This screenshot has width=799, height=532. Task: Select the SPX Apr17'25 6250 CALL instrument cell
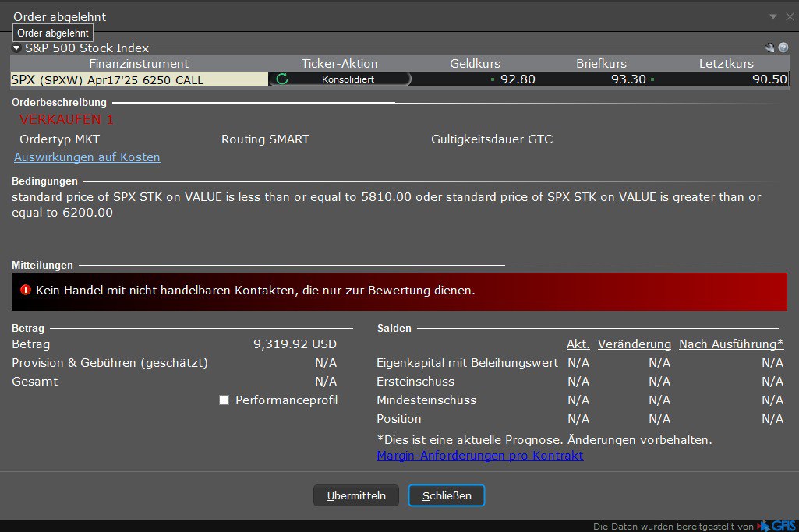click(x=139, y=79)
